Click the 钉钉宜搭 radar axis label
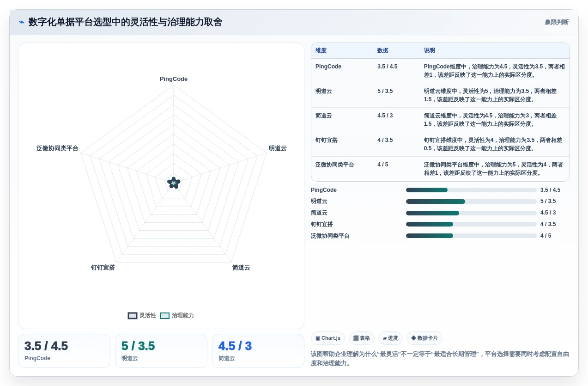This screenshot has height=386, width=588. (x=103, y=268)
